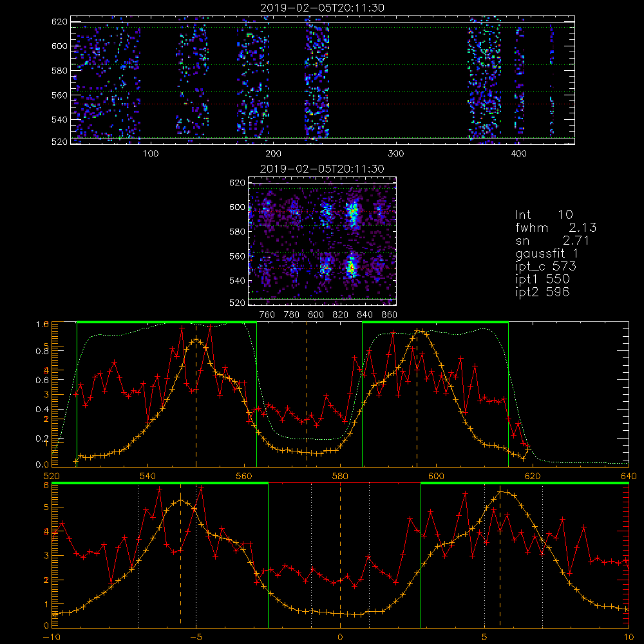Image resolution: width=644 pixels, height=644 pixels.
Task: Click x-axis label 10 of bottom plot
Action: [x=629, y=637]
